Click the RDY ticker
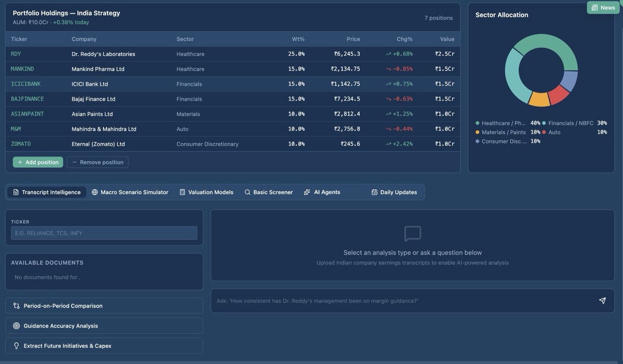 [x=16, y=54]
